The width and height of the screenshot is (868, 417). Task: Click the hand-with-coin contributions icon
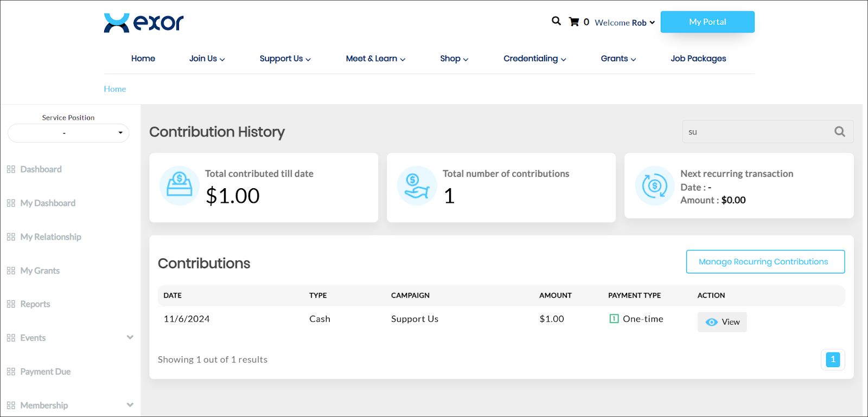[x=417, y=185]
